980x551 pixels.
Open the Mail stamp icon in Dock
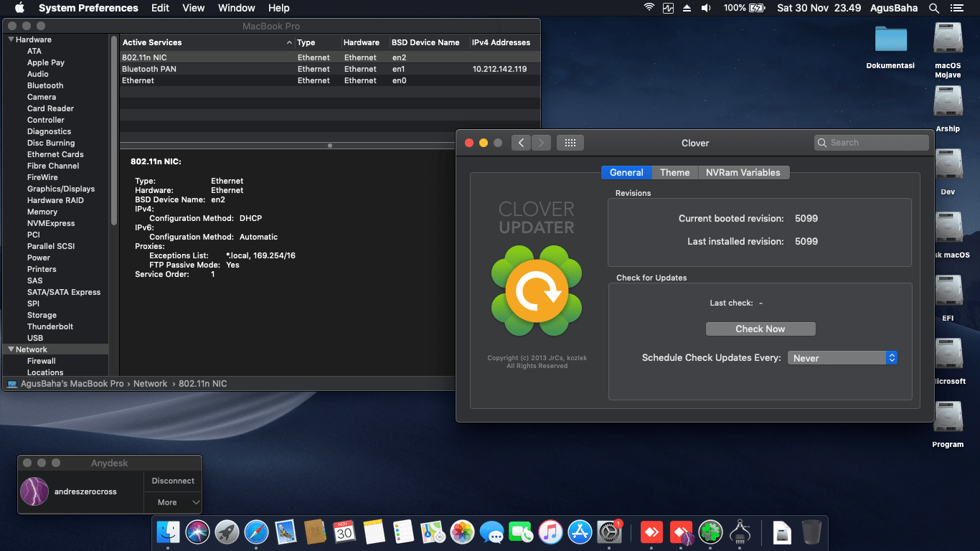tap(286, 532)
